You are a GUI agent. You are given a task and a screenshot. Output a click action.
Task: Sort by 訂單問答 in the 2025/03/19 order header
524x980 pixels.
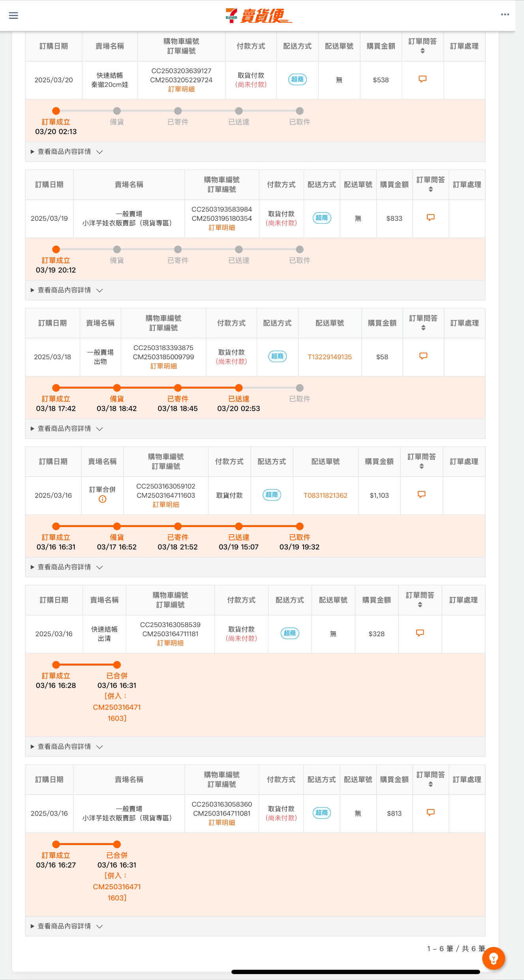tap(431, 189)
